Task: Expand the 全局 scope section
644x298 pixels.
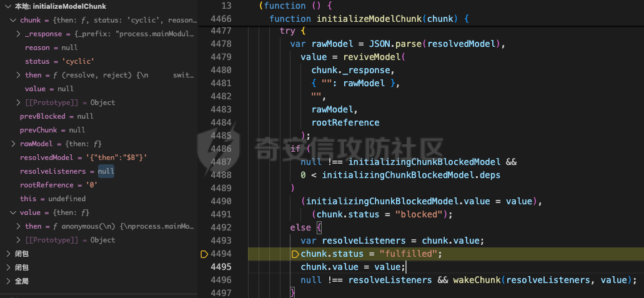Action: click(8, 281)
